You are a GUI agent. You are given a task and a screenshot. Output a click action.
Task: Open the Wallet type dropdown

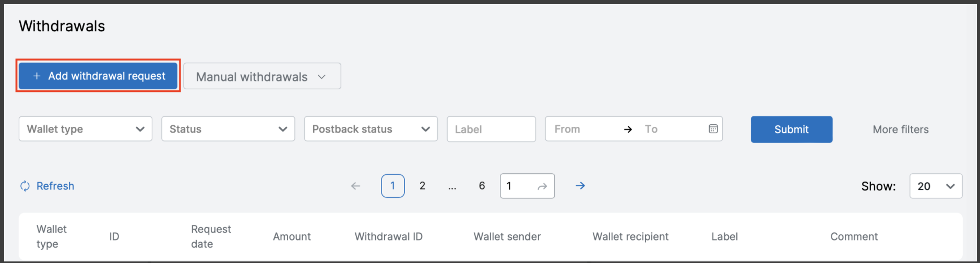coord(86,129)
